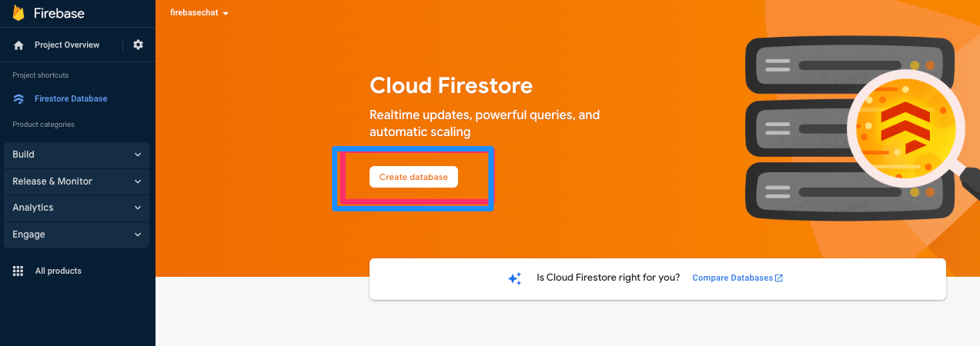Expand the Analytics chevron

pos(138,208)
